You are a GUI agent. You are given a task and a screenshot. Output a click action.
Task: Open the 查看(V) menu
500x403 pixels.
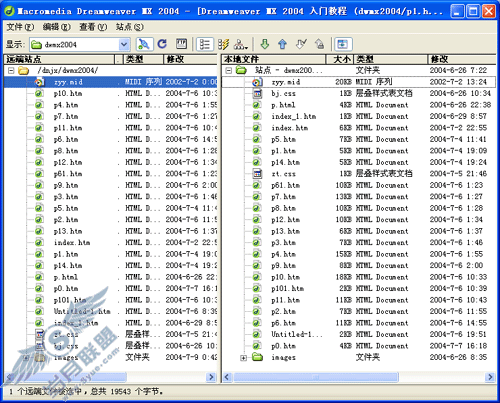(93, 27)
